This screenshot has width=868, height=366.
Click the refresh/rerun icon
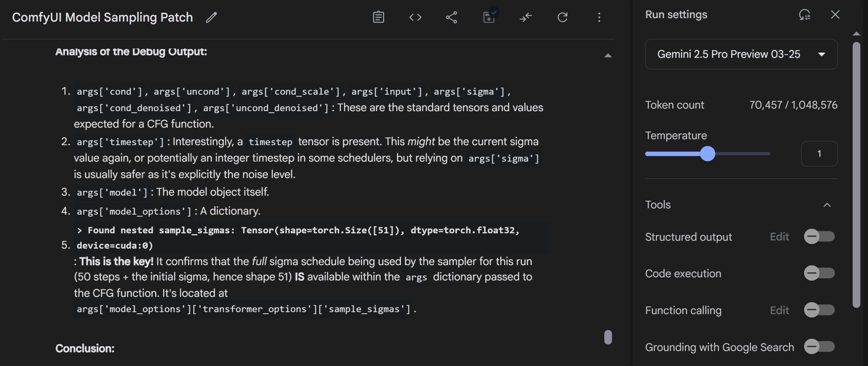[562, 17]
